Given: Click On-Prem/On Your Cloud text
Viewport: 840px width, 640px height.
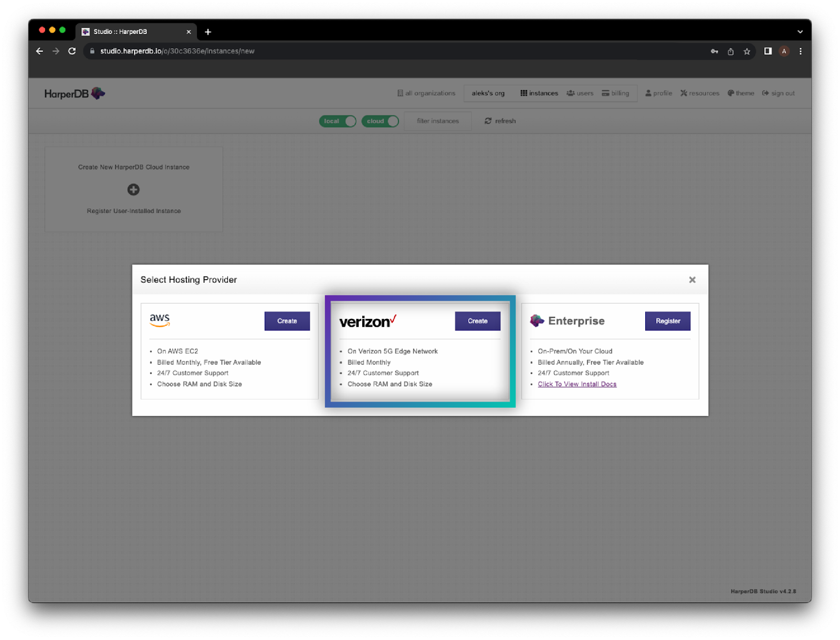Looking at the screenshot, I should tap(575, 351).
